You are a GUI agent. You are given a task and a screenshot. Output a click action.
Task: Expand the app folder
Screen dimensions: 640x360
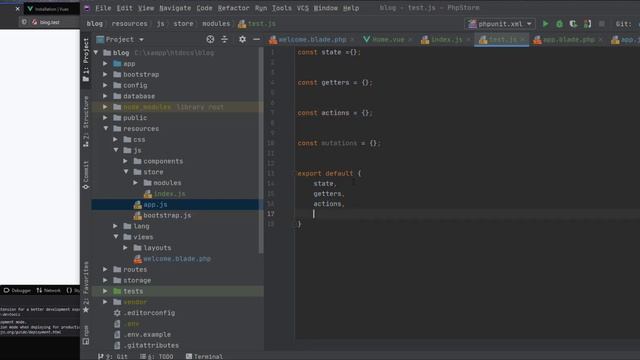point(105,64)
